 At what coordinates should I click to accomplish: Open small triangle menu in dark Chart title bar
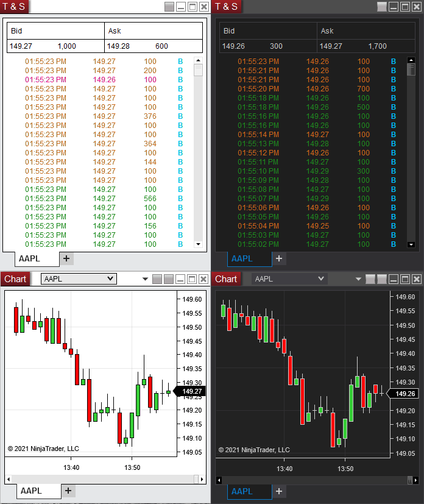(x=358, y=279)
